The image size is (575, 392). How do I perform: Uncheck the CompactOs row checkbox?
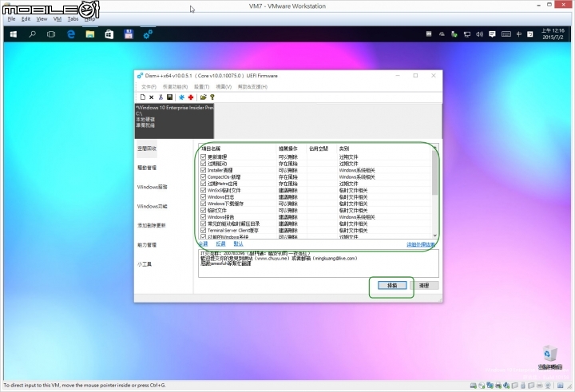click(203, 176)
